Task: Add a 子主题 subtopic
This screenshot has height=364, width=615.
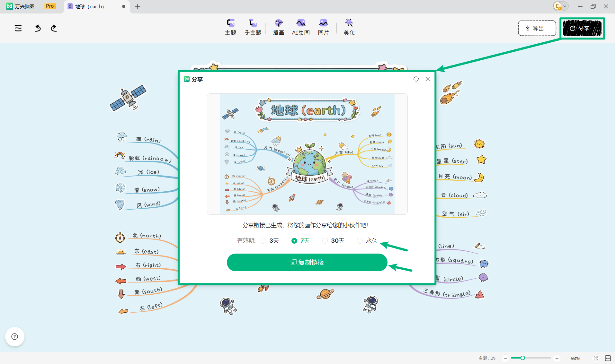Action: point(253,27)
